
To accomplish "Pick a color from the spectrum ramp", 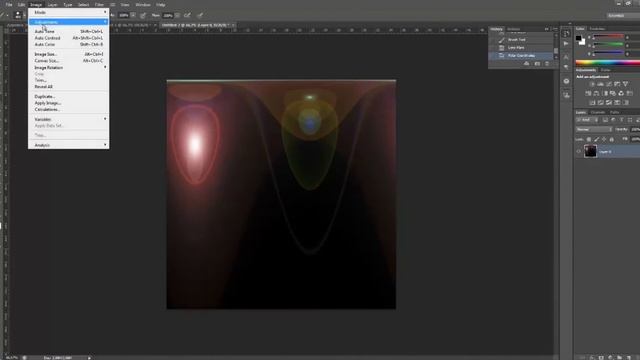I will click(608, 62).
